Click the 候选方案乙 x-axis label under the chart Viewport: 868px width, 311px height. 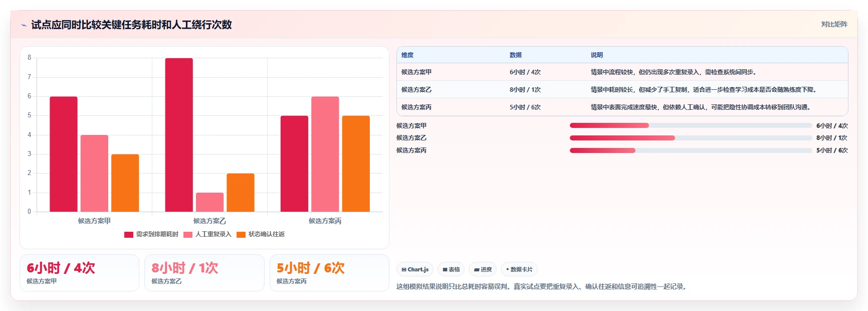click(209, 221)
